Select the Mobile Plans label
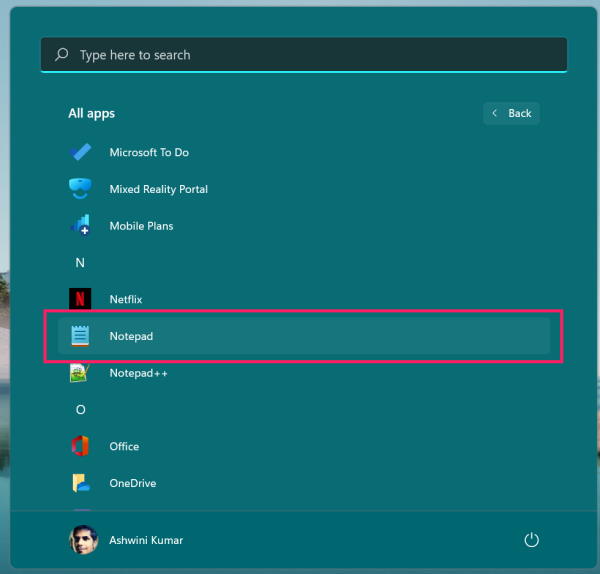 tap(141, 226)
